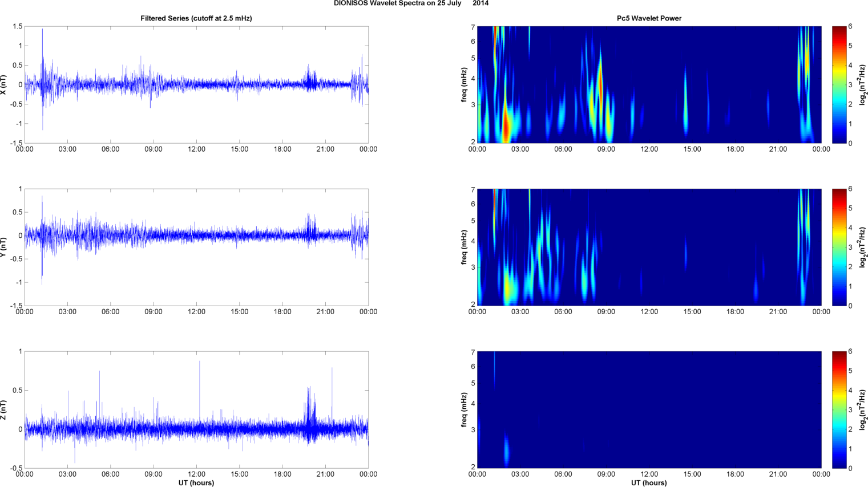Click the 'Z (nT)' axis label
Image resolution: width=868 pixels, height=487 pixels.
pyautogui.click(x=4, y=409)
